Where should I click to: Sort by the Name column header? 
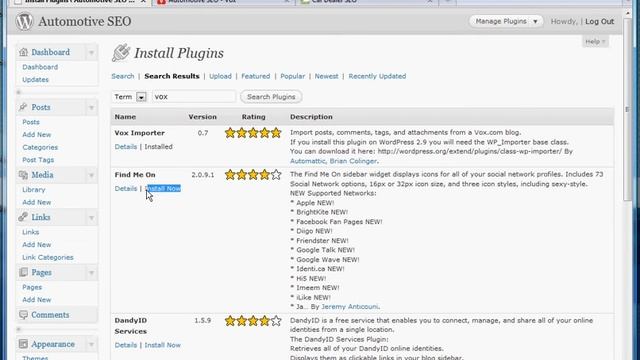tap(125, 117)
